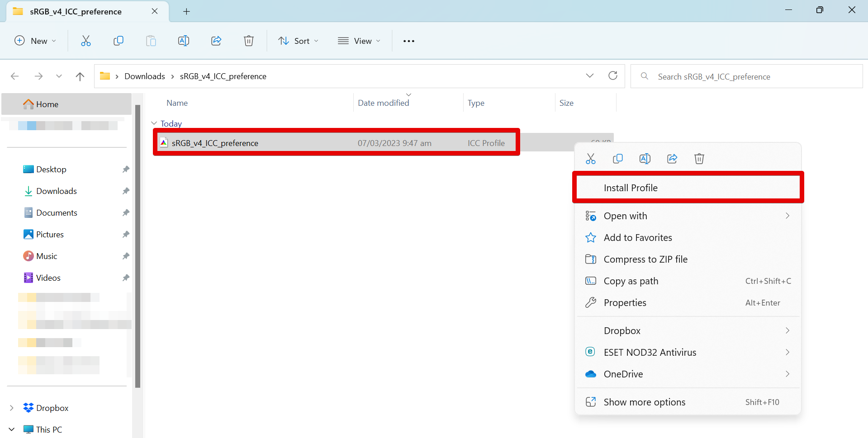This screenshot has height=438, width=868.
Task: Select Compress to ZIP file
Action: click(x=688, y=259)
